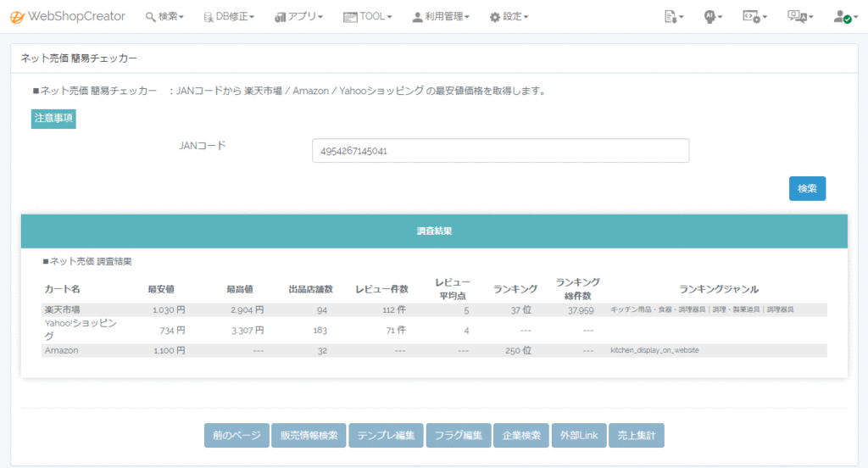Click the 1,100 円 lowest price cell
868x468 pixels.
click(x=169, y=351)
